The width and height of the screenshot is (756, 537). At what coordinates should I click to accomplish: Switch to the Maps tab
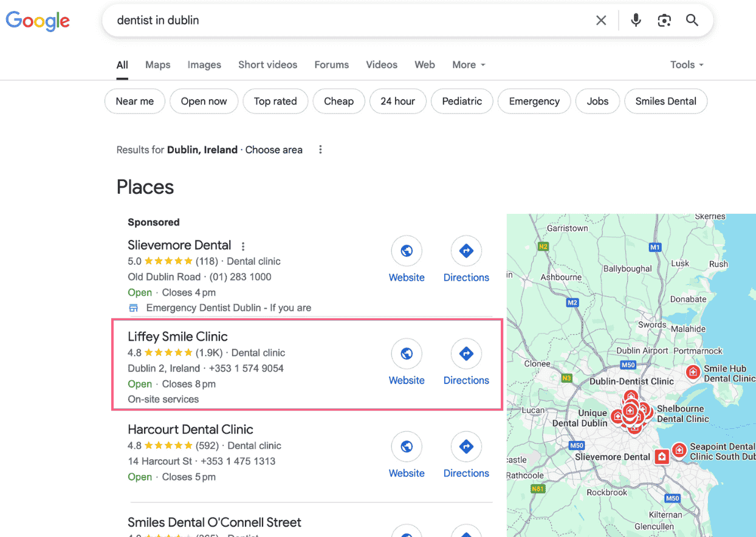157,64
